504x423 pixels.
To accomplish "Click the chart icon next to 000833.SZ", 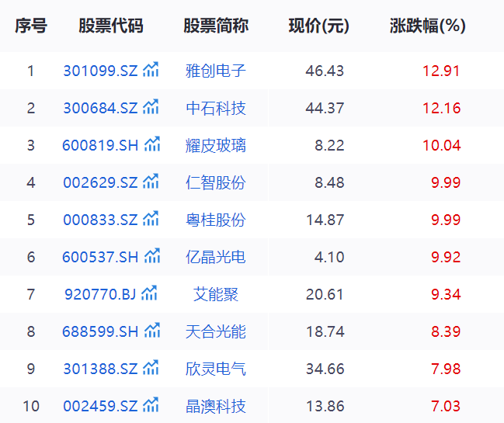I will [151, 219].
